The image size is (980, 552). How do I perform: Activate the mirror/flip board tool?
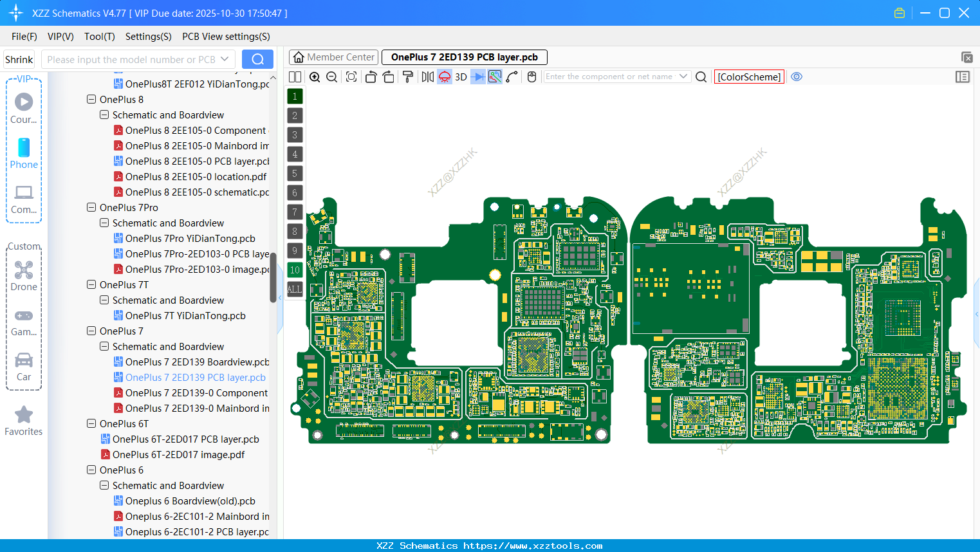(429, 76)
